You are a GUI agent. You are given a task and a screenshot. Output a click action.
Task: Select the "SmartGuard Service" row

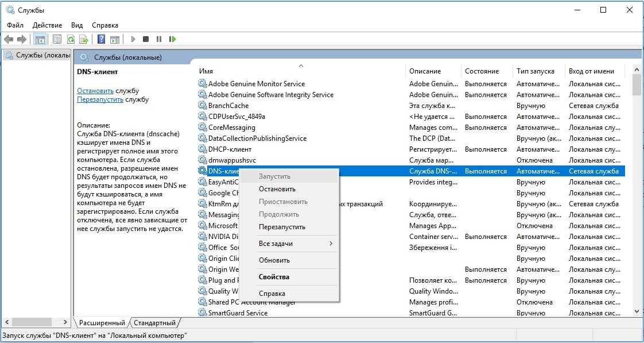(238, 313)
